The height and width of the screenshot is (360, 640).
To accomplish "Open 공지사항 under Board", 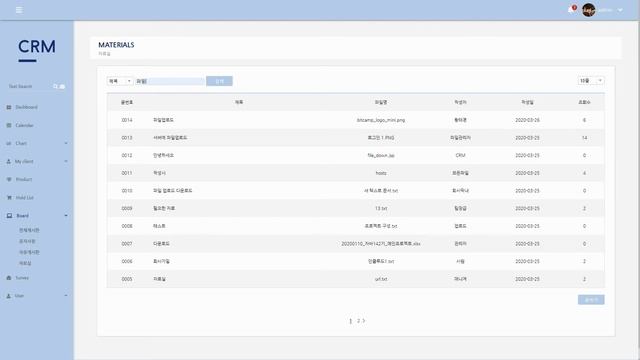I will coord(27,241).
